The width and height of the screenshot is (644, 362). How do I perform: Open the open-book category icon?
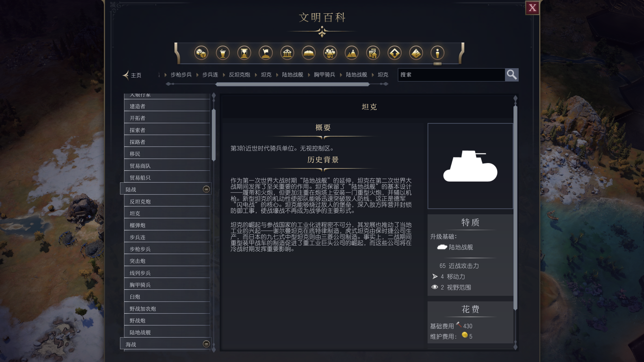tap(309, 53)
